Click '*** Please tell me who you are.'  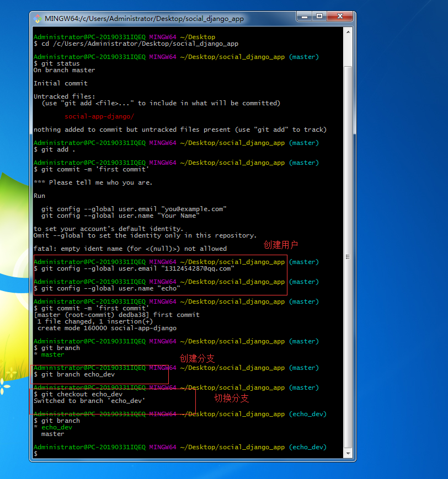tap(93, 182)
